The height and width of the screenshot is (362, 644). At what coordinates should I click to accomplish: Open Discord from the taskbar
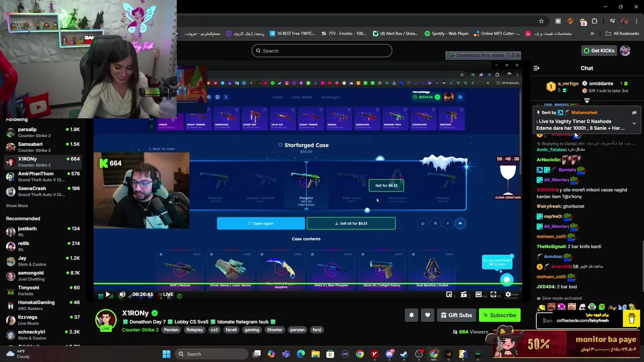pos(389,354)
